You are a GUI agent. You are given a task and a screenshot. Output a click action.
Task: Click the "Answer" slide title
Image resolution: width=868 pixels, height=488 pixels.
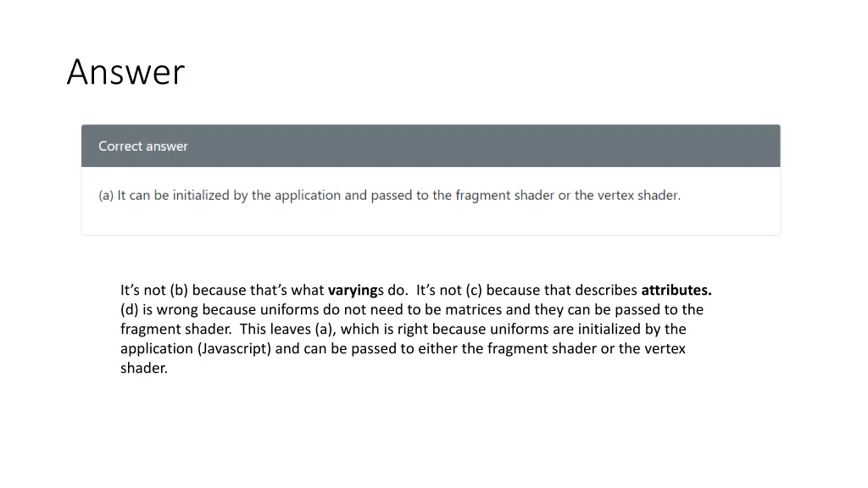[x=125, y=72]
